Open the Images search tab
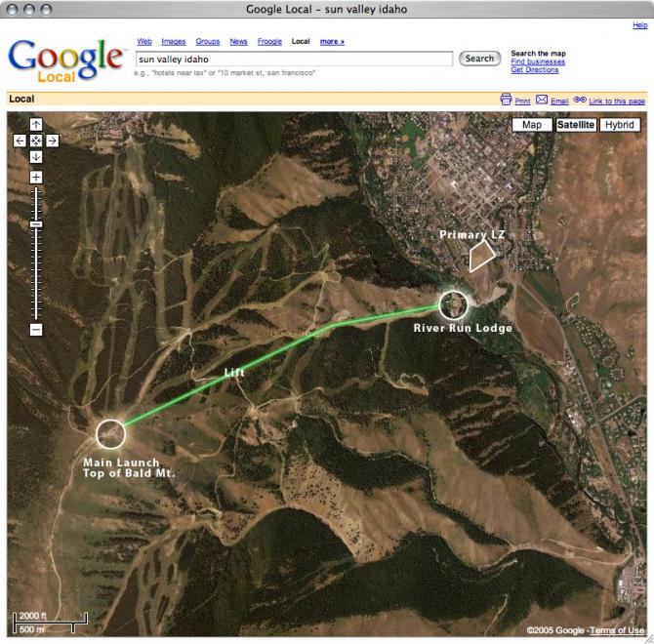Screen dimensions: 654x644 click(x=174, y=41)
